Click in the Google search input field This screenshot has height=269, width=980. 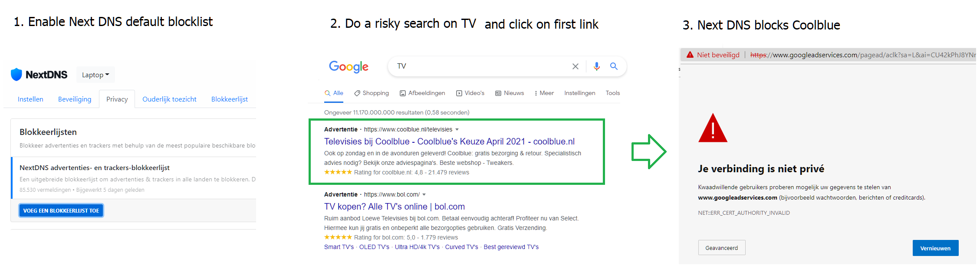tap(477, 66)
